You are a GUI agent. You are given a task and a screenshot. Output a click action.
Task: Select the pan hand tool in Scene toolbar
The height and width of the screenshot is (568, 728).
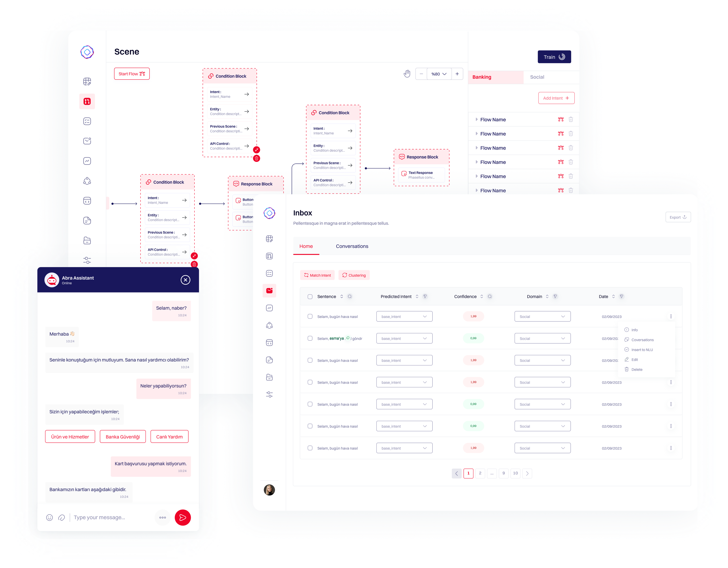pos(407,74)
